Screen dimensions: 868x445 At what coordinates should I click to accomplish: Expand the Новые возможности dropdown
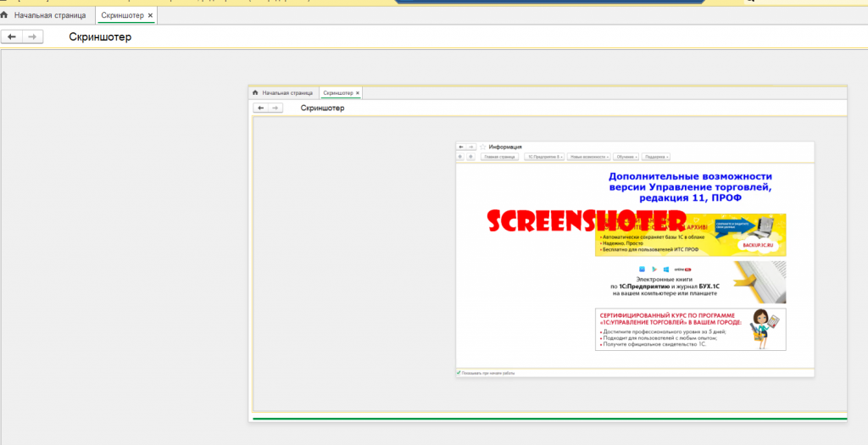(x=589, y=157)
